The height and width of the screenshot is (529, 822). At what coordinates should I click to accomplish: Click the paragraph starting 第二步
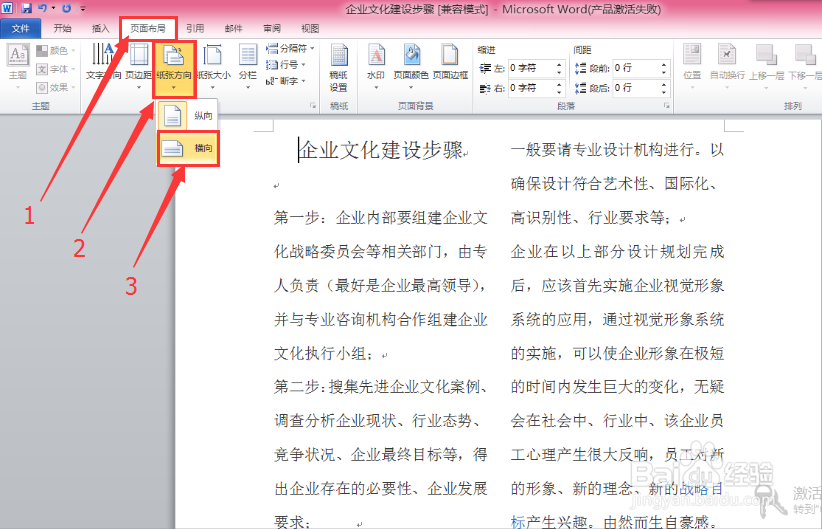click(x=381, y=455)
